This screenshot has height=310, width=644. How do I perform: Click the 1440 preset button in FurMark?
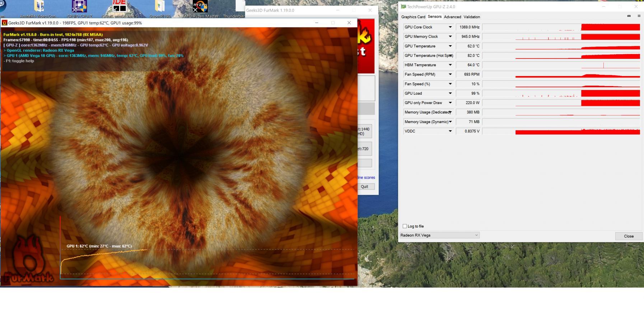tap(364, 131)
